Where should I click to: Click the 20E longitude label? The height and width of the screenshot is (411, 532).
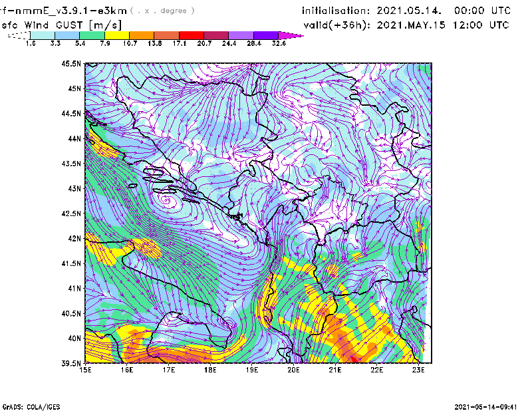pyautogui.click(x=293, y=370)
